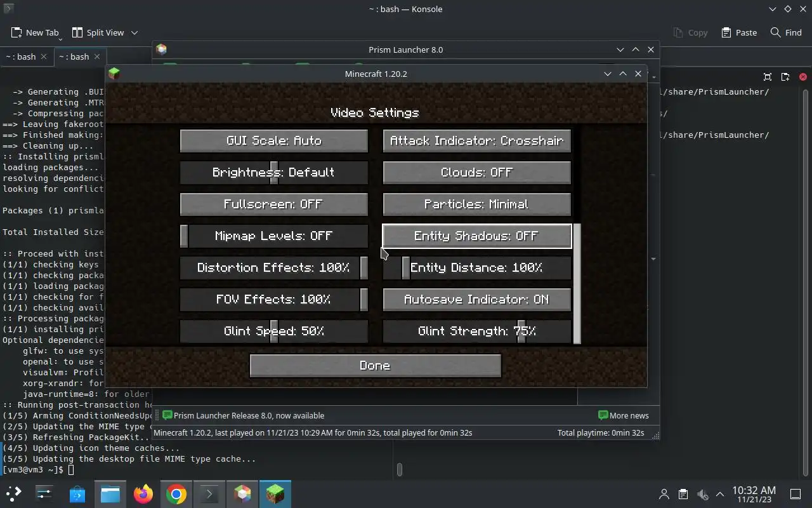812x508 pixels.
Task: Close the first bash tab
Action: 44,57
